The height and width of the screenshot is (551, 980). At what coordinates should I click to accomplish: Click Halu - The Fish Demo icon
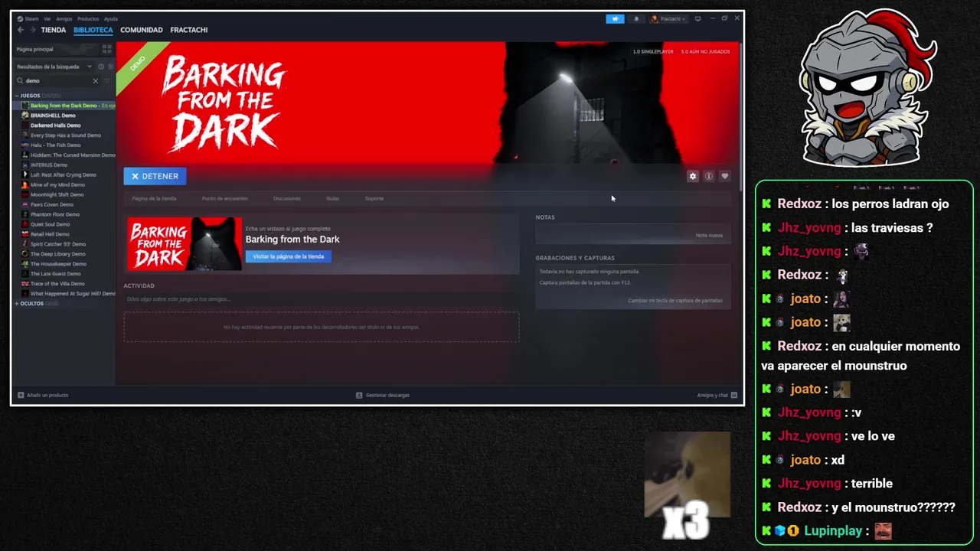(25, 145)
